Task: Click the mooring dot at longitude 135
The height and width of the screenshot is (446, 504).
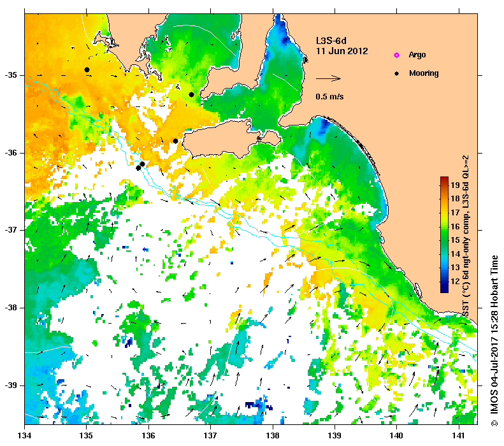Action: point(87,69)
